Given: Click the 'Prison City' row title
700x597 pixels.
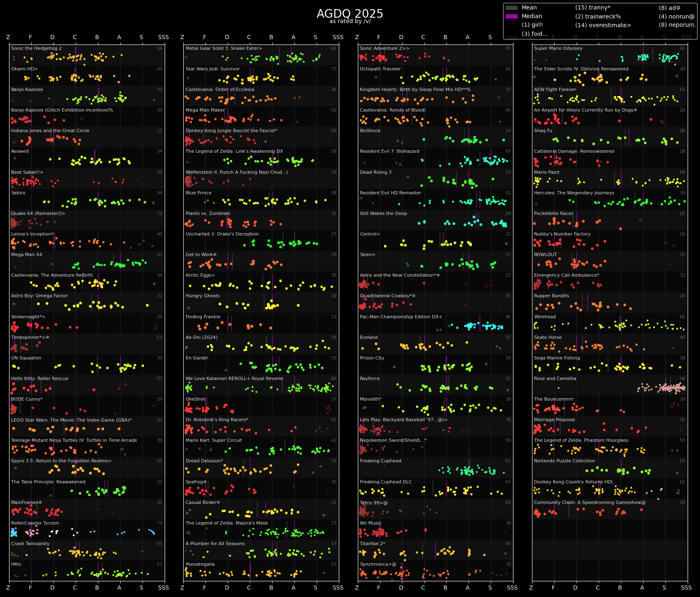Looking at the screenshot, I should [x=372, y=358].
